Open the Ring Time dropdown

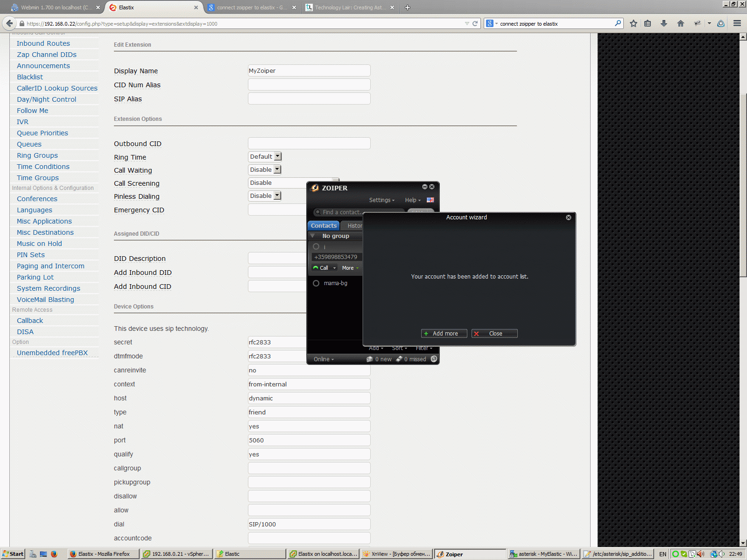pos(265,156)
